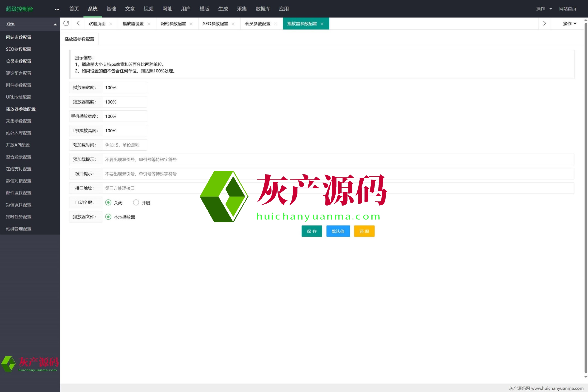This screenshot has height=392, width=588.
Task: Select 开启 for 自动全屏
Action: pos(136,203)
